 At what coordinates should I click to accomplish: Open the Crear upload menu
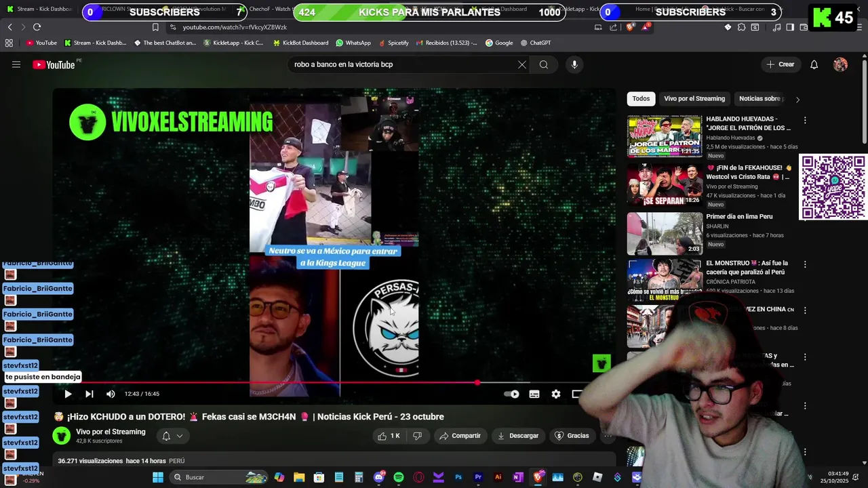(x=780, y=64)
